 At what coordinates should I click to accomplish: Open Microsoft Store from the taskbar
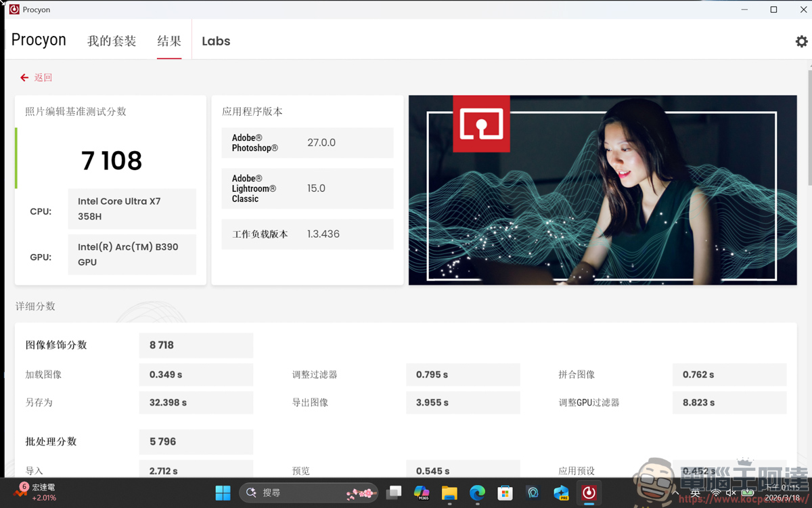(x=504, y=493)
